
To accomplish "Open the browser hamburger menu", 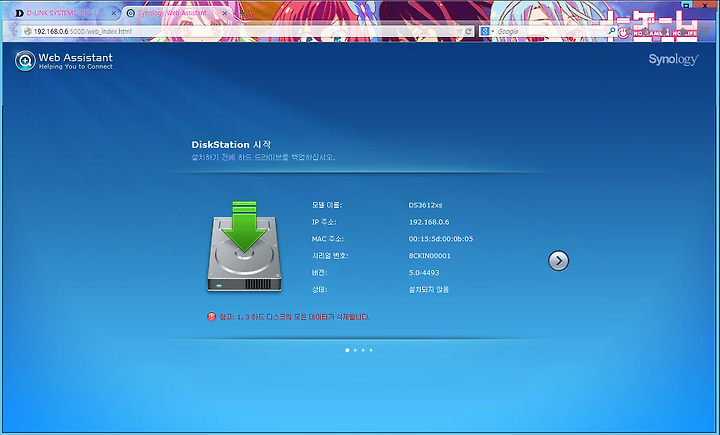I will tap(705, 31).
